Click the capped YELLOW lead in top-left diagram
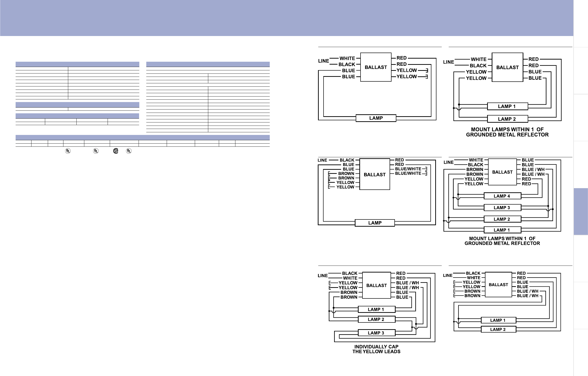588x376 pixels. coord(407,71)
